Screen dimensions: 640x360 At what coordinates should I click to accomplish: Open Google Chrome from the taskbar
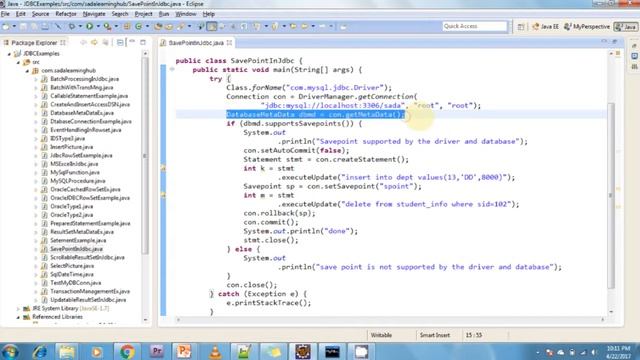pyautogui.click(x=127, y=351)
